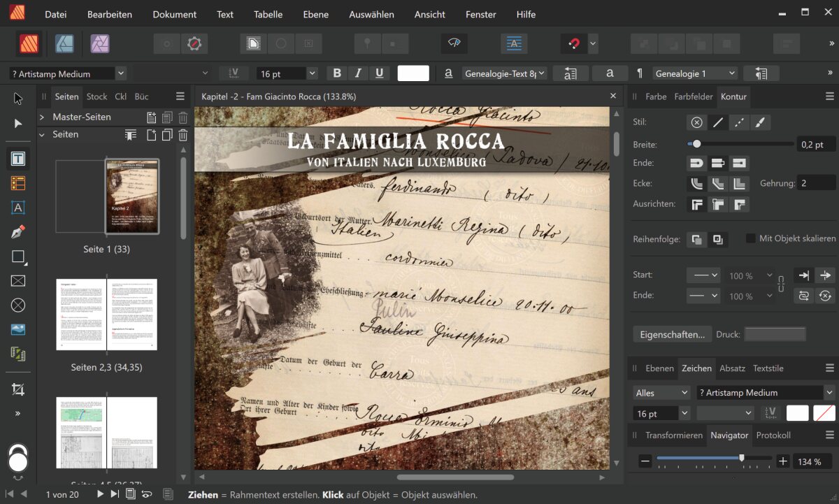
Task: Enable Mit Objekt skalieren checkbox
Action: point(751,238)
